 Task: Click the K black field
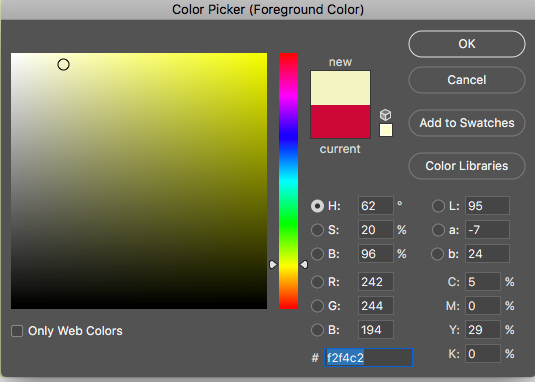pos(482,354)
